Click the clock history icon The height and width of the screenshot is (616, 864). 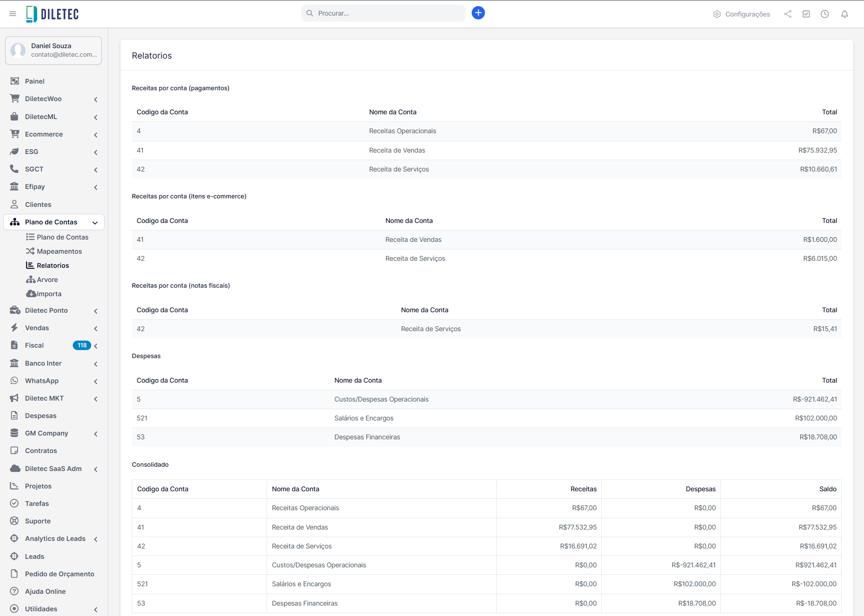point(825,14)
